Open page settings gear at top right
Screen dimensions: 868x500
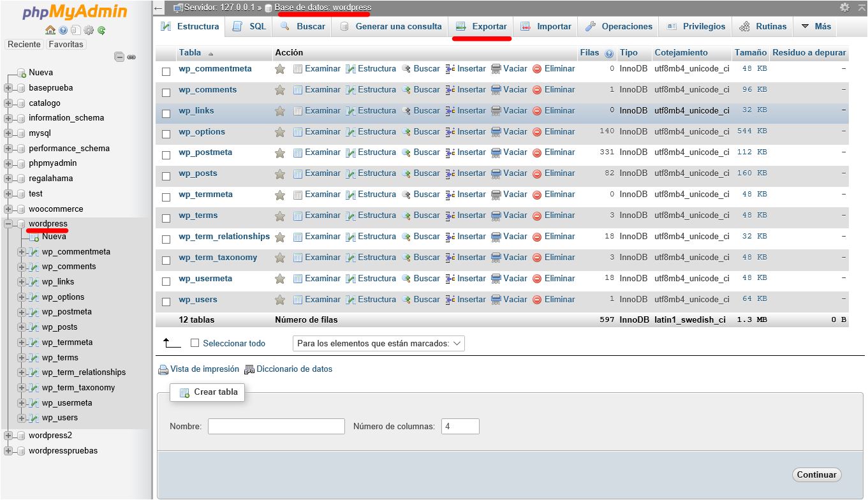tap(844, 7)
